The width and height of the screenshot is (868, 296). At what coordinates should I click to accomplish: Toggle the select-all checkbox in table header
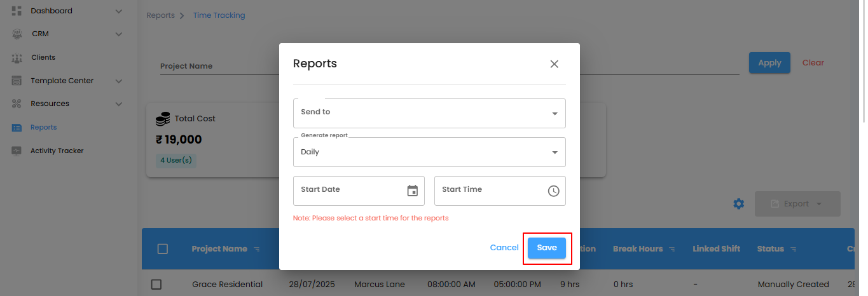(162, 249)
